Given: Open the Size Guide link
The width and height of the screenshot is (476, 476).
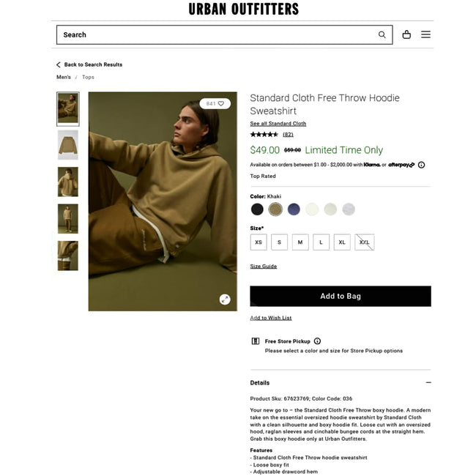Looking at the screenshot, I should (x=263, y=267).
